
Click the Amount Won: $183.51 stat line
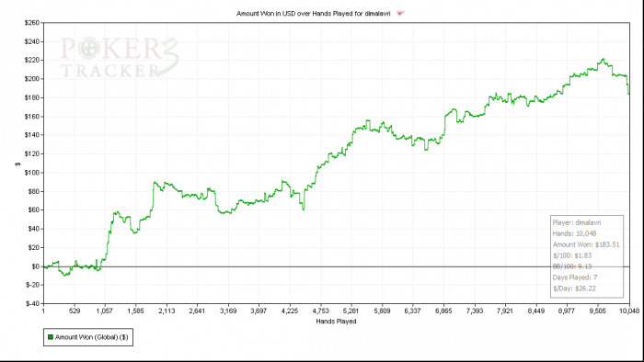(586, 244)
